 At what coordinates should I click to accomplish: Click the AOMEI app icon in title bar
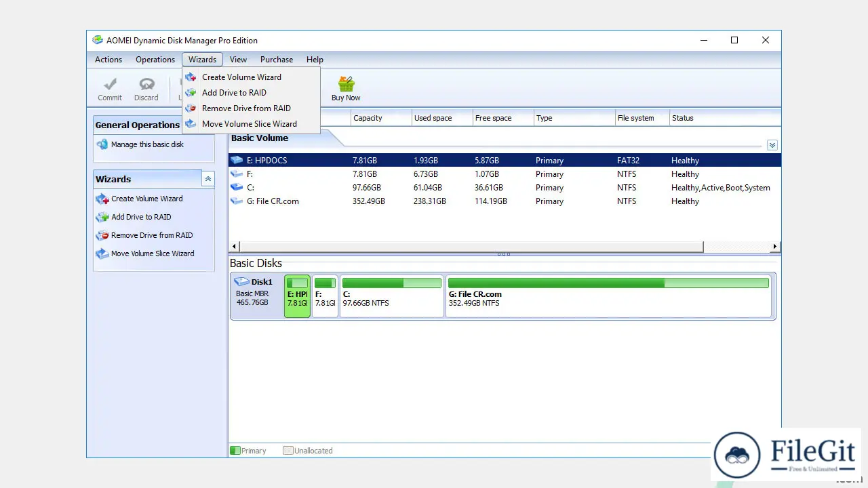pos(98,40)
